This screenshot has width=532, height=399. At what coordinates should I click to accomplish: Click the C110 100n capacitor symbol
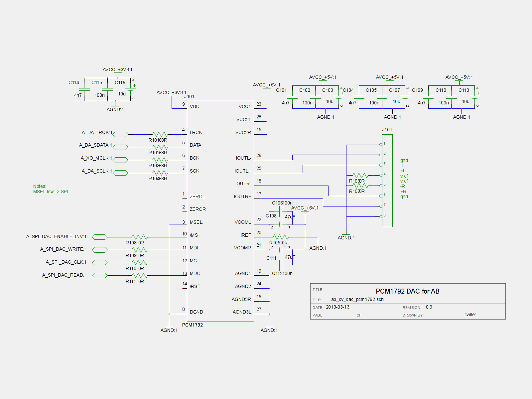point(452,97)
